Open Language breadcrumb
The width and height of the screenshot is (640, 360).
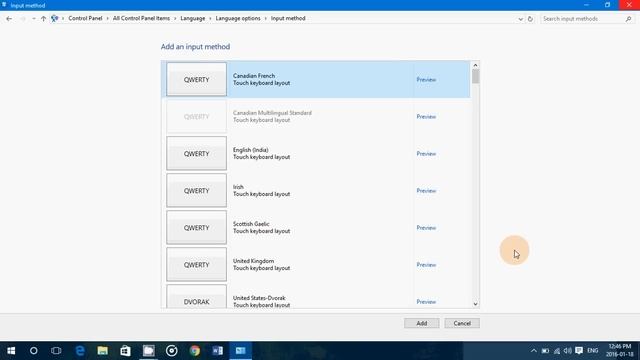(193, 18)
